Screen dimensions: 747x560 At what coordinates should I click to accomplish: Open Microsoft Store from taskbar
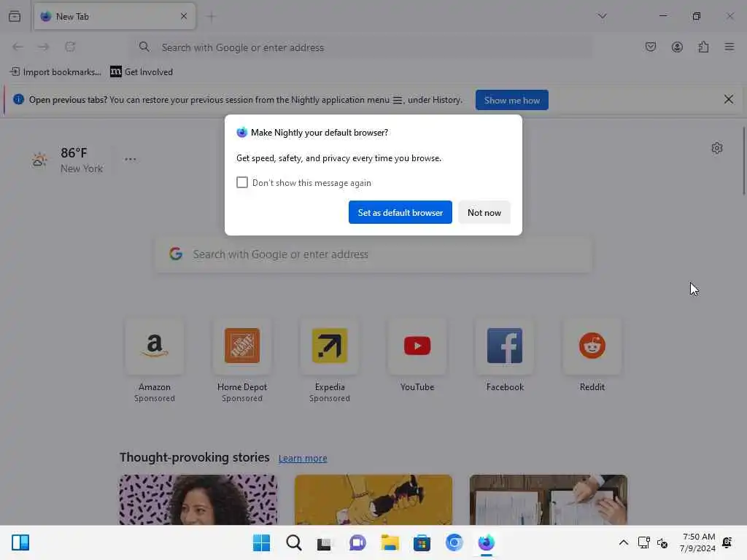click(x=422, y=542)
